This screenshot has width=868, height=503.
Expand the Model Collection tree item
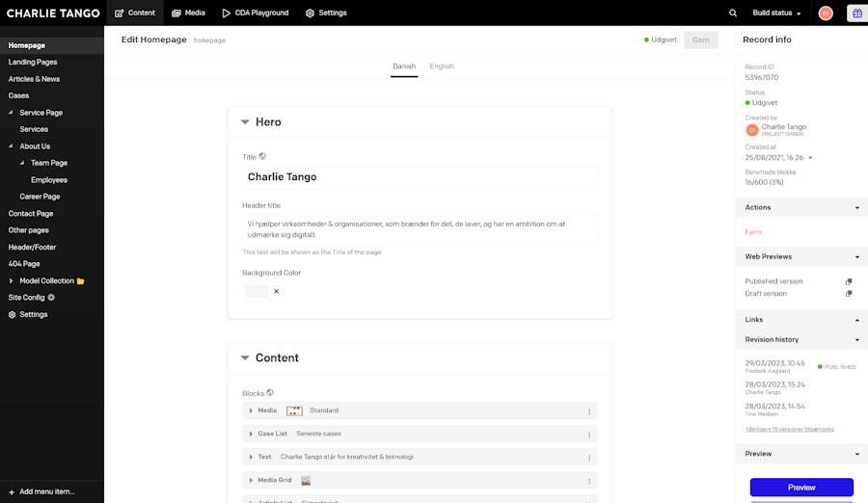tap(11, 281)
